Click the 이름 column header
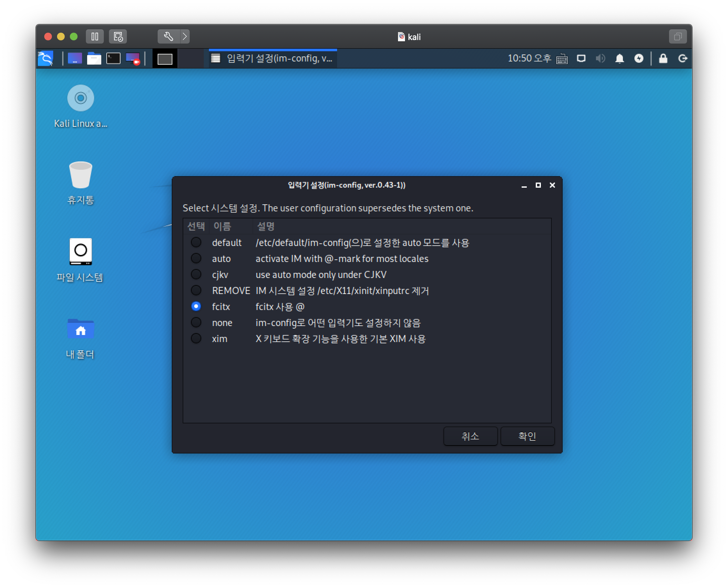Screen dimensions: 728x588 pos(230,226)
